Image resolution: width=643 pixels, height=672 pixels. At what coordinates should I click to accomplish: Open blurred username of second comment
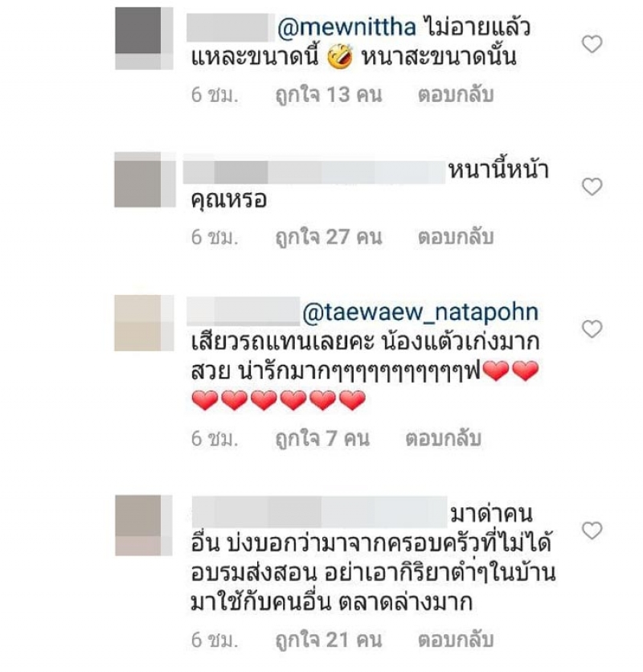pyautogui.click(x=314, y=172)
